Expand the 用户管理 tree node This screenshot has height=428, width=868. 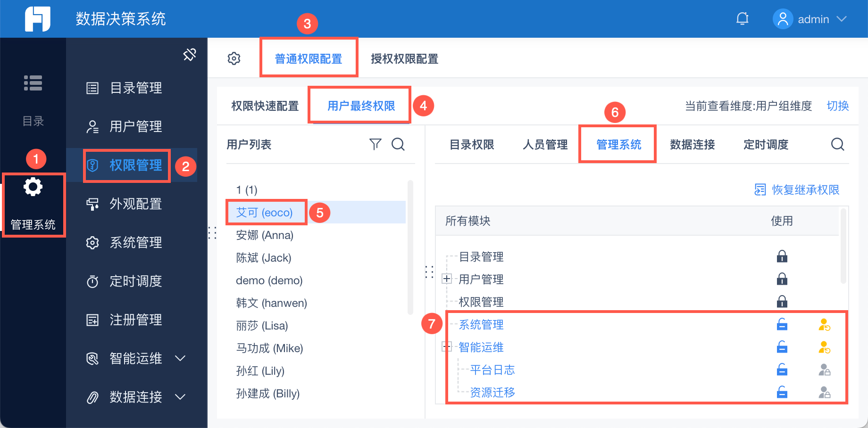pyautogui.click(x=446, y=279)
